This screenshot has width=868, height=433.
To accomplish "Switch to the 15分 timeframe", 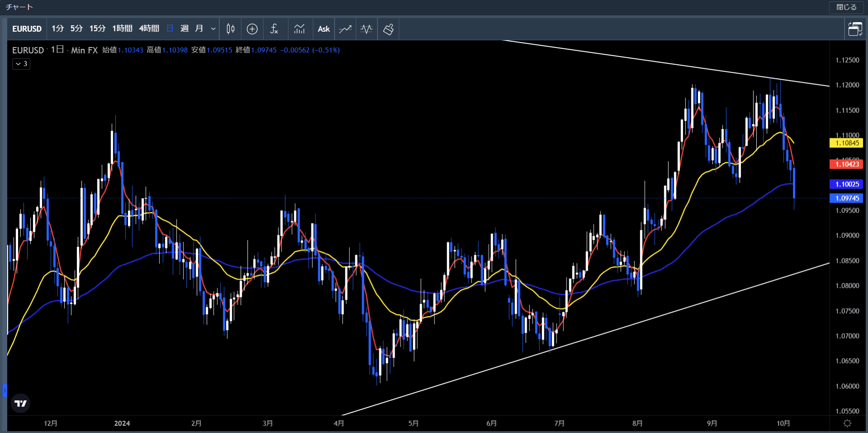I will (97, 29).
